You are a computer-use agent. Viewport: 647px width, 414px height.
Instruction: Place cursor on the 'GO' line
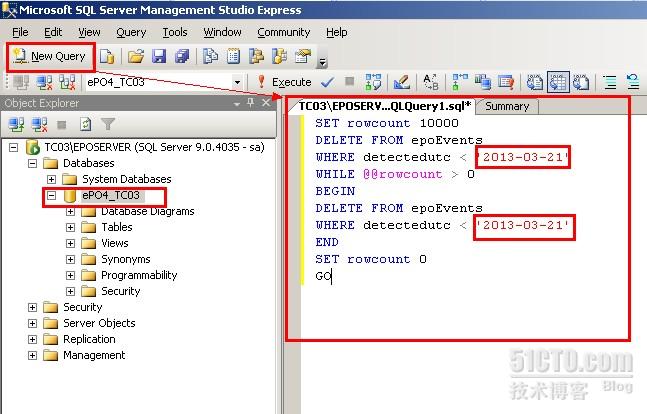(323, 276)
